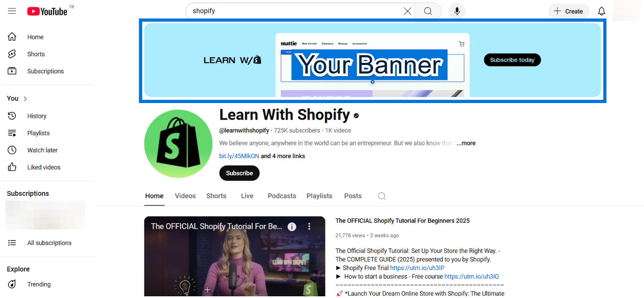This screenshot has width=644, height=298.
Task: Click the channel search magnifier icon
Action: [382, 196]
